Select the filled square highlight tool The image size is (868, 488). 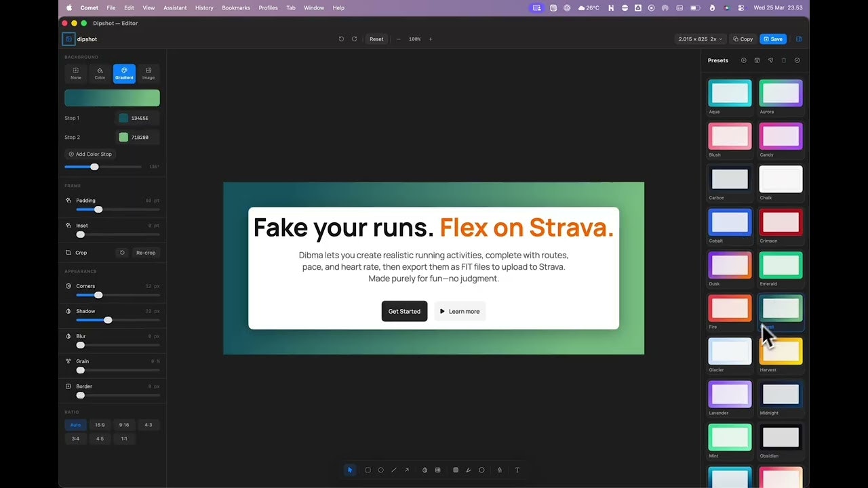pyautogui.click(x=455, y=470)
